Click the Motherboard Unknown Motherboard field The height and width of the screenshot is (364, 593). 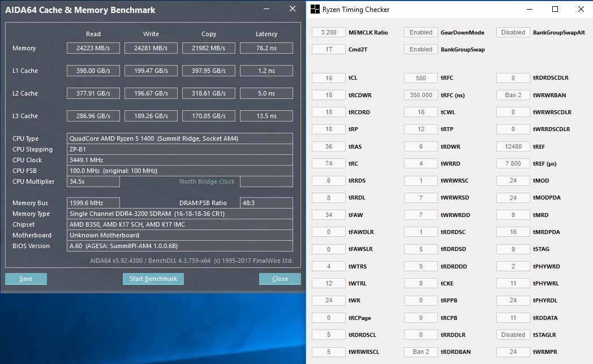coord(179,235)
